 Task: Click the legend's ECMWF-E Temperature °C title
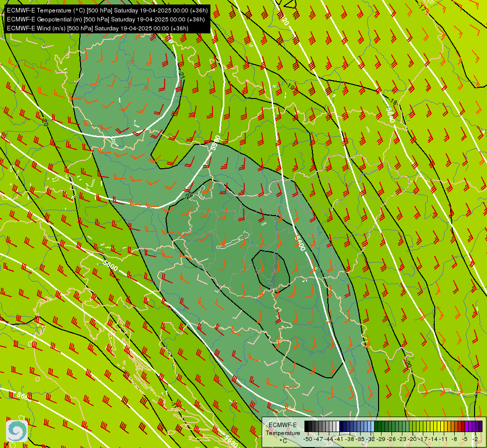click(x=283, y=433)
